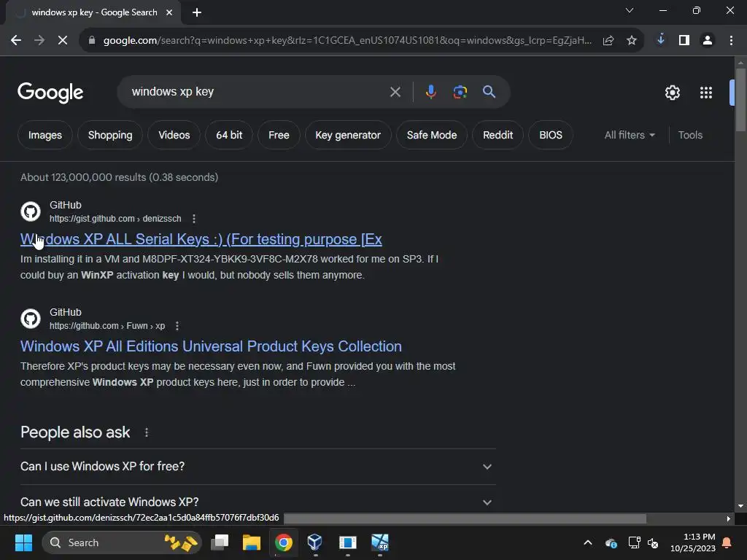747x560 pixels.
Task: Open Chrome profile icon
Action: coord(708,41)
